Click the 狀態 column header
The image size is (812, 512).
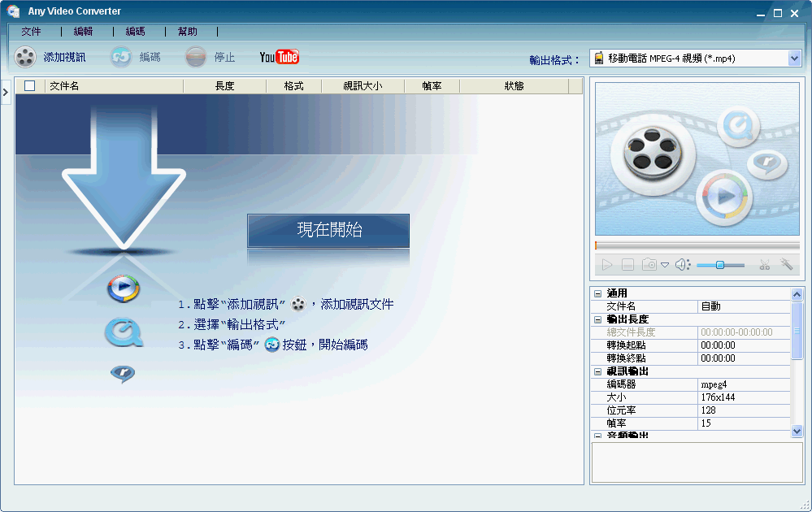click(515, 86)
